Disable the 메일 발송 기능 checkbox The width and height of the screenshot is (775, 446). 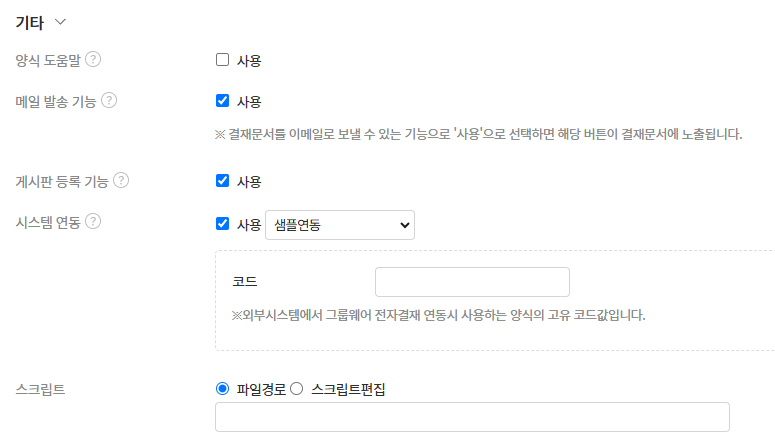[223, 100]
